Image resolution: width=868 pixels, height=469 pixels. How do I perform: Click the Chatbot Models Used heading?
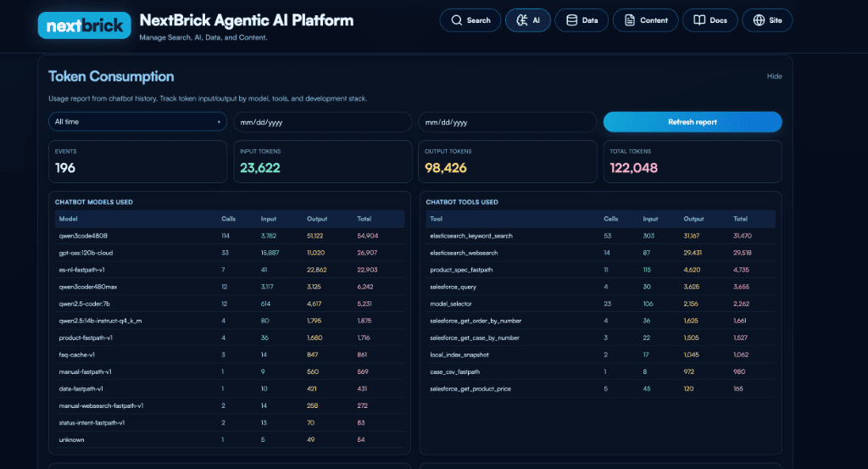coord(93,202)
